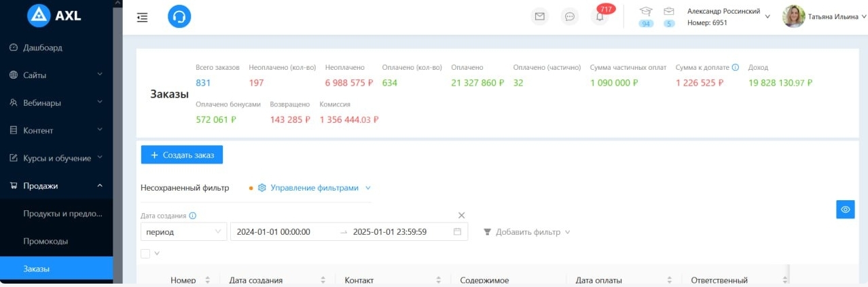Tick the select-all orders checkbox

tap(145, 253)
